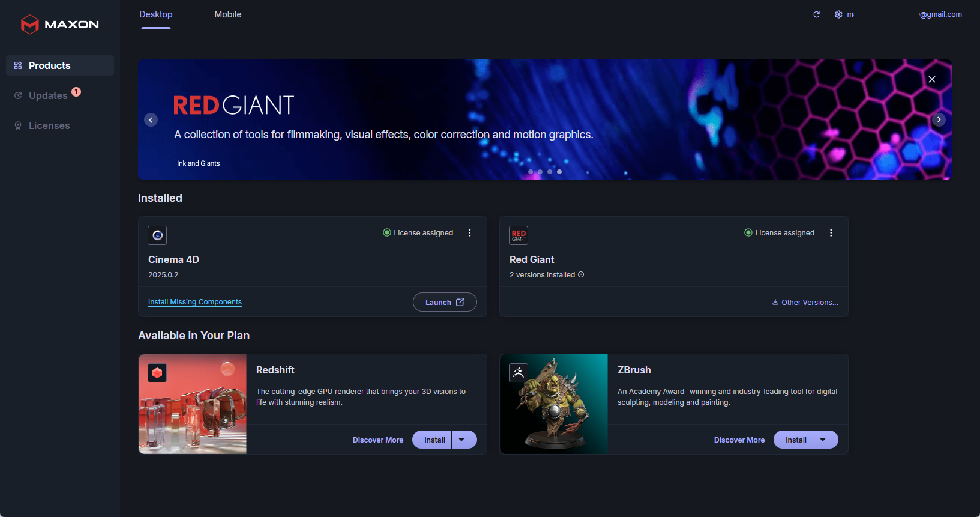
Task: Go to next banner slide arrow
Action: 939,119
